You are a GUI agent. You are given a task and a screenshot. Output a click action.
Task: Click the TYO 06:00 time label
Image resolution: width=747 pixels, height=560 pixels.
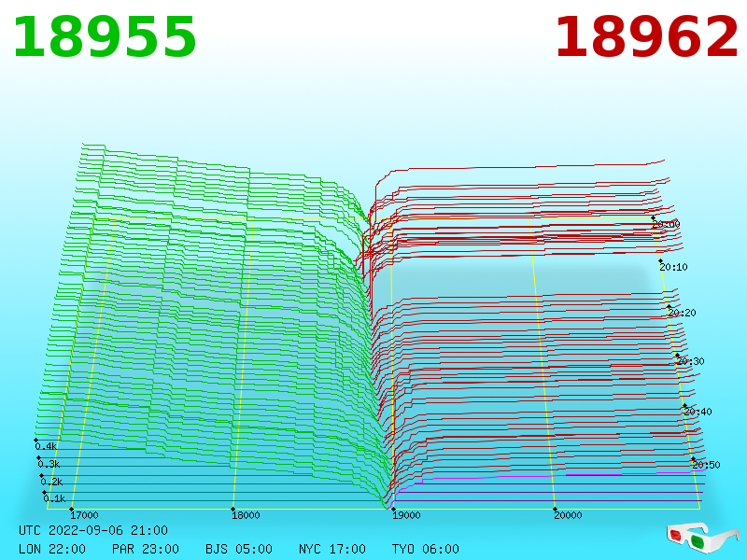[426, 549]
